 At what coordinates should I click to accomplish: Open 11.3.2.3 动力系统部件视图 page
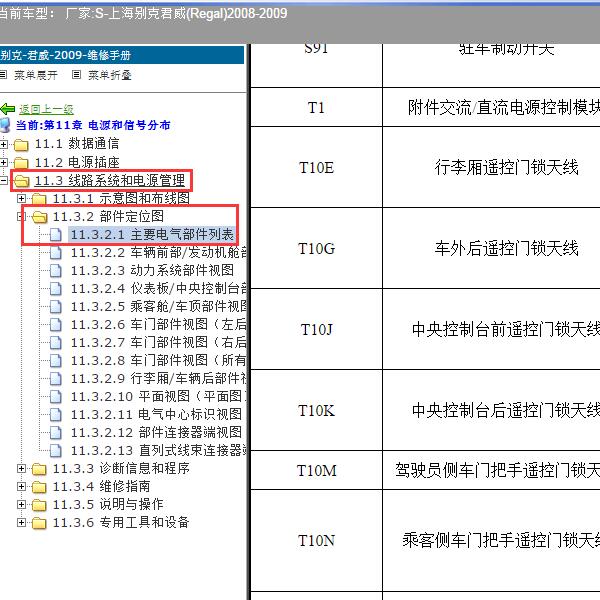152,271
